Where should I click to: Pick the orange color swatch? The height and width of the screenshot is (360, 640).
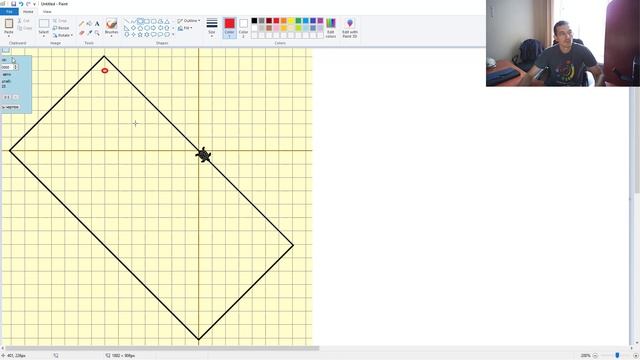click(284, 20)
